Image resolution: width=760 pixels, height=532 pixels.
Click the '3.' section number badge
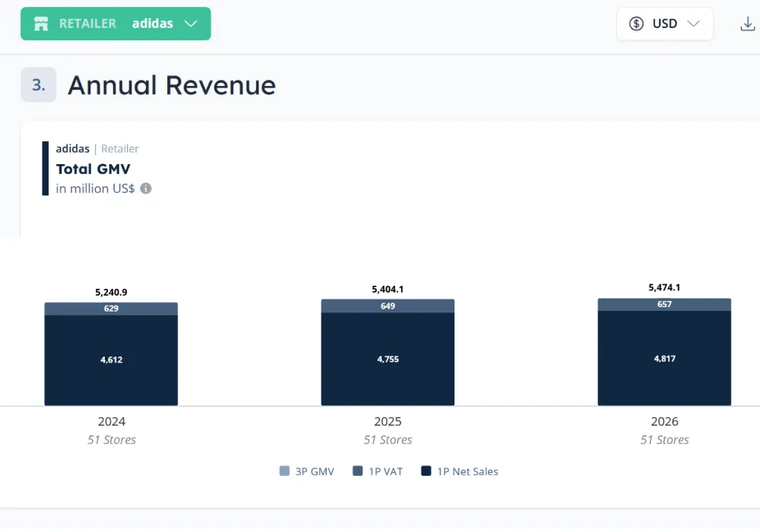click(38, 85)
